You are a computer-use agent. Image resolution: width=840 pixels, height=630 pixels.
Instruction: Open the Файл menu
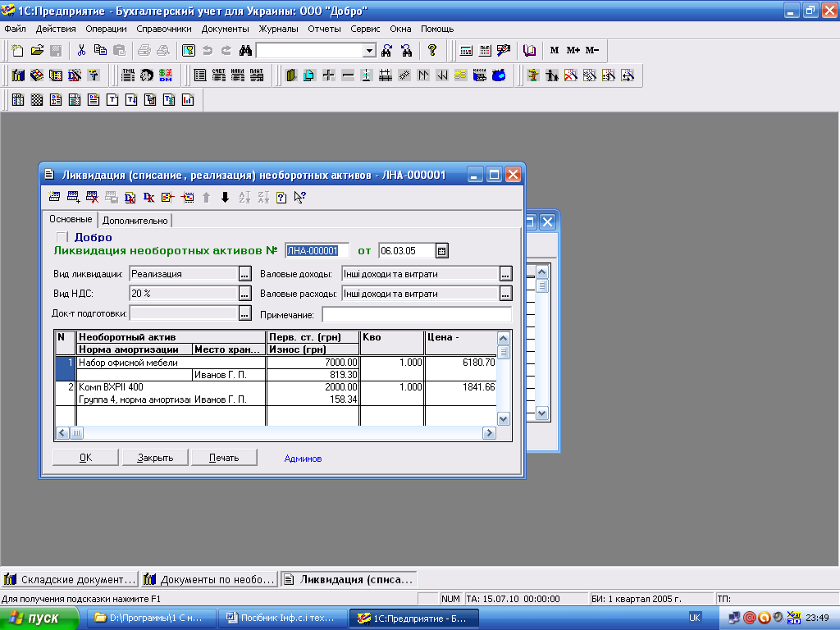15,29
